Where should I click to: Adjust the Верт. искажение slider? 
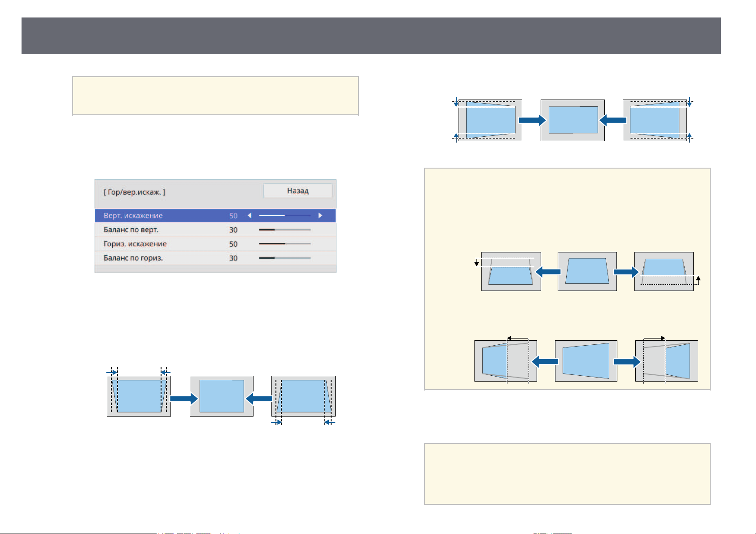point(285,216)
